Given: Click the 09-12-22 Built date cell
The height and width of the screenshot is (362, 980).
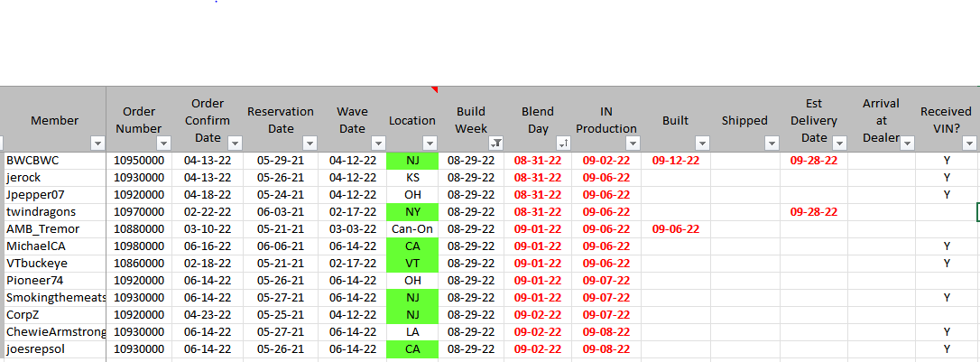Looking at the screenshot, I should pos(675,161).
